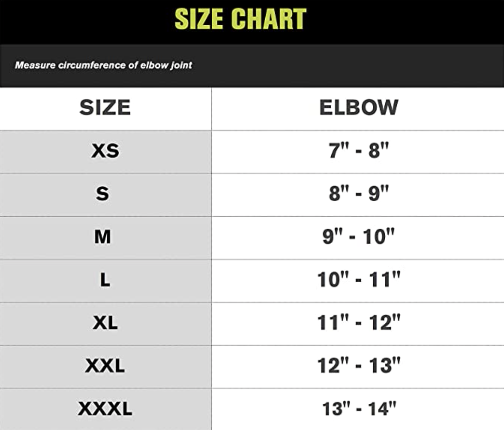The height and width of the screenshot is (430, 504).
Task: Select the L size cell
Action: pyautogui.click(x=105, y=280)
